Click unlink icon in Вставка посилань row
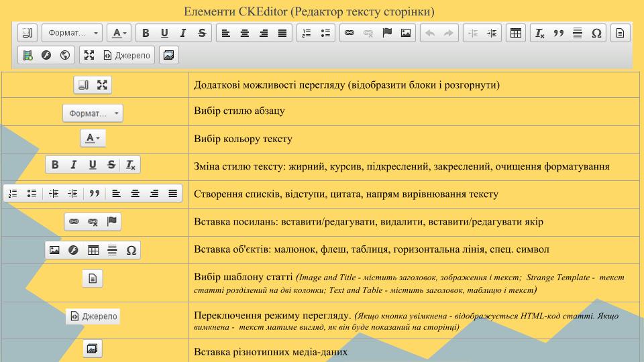The image size is (644, 362). (x=93, y=222)
